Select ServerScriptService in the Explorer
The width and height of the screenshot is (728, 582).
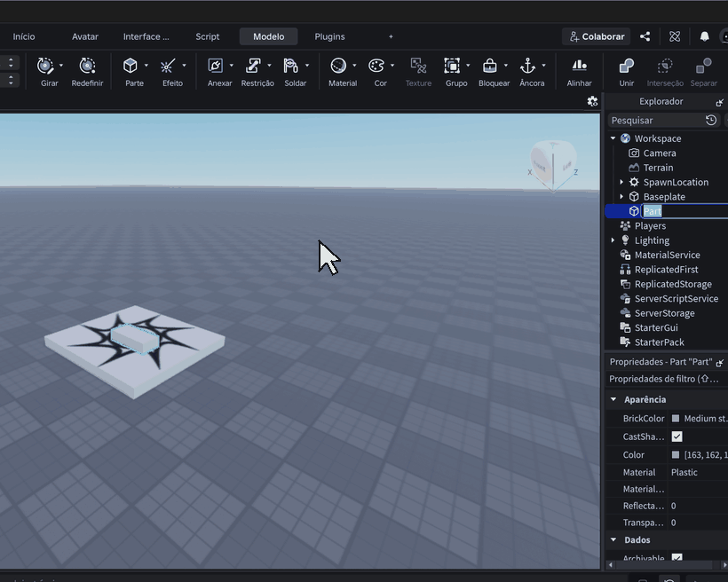point(677,298)
